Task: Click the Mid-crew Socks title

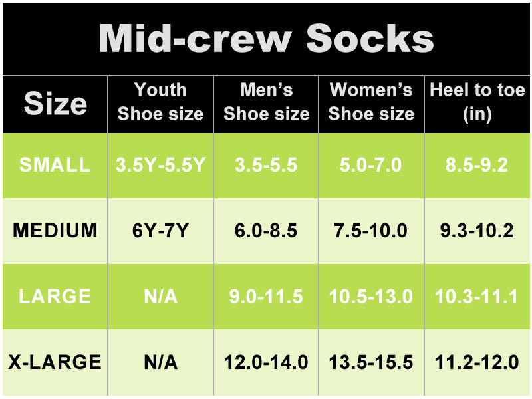Action: click(x=266, y=39)
